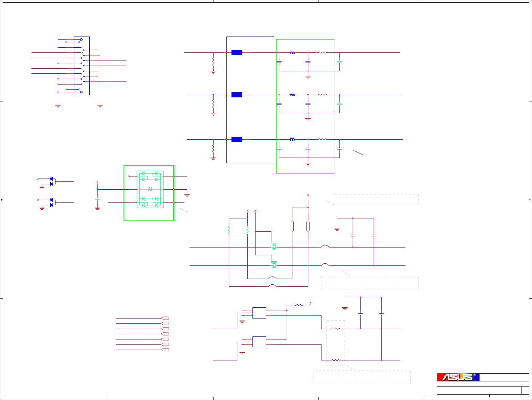Pick the lower dual-diode symbol at left
The height and width of the screenshot is (400, 532).
(52, 202)
